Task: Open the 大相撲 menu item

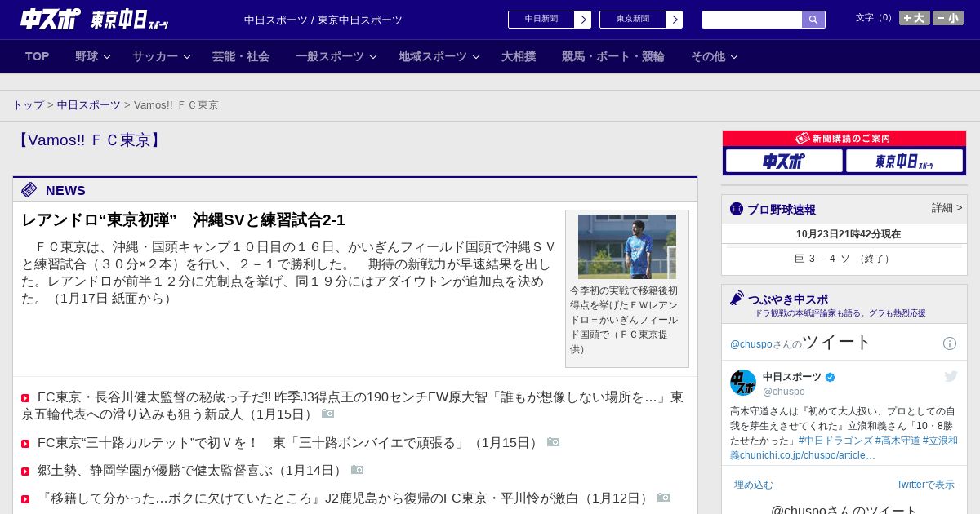Action: point(519,56)
